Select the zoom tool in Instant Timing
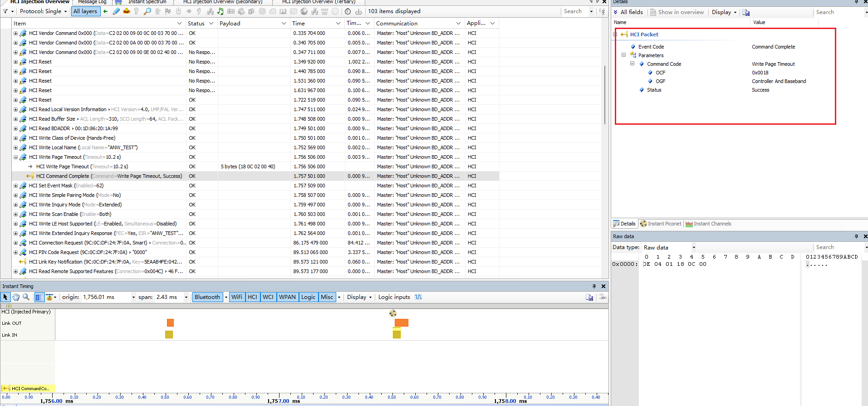The image size is (868, 406). (x=26, y=297)
